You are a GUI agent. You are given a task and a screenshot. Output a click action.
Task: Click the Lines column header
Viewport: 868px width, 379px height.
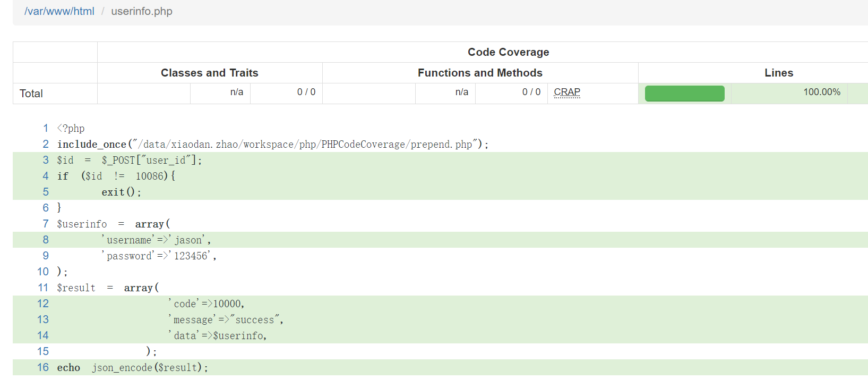pos(778,73)
